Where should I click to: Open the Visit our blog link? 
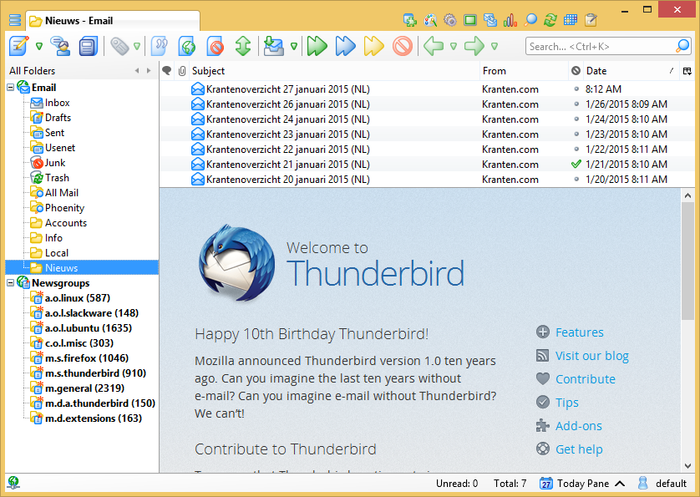[x=592, y=356]
